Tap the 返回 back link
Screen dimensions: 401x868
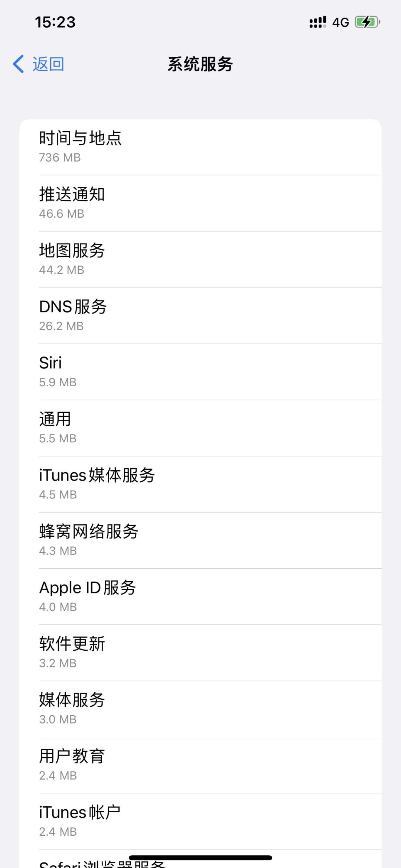48,64
